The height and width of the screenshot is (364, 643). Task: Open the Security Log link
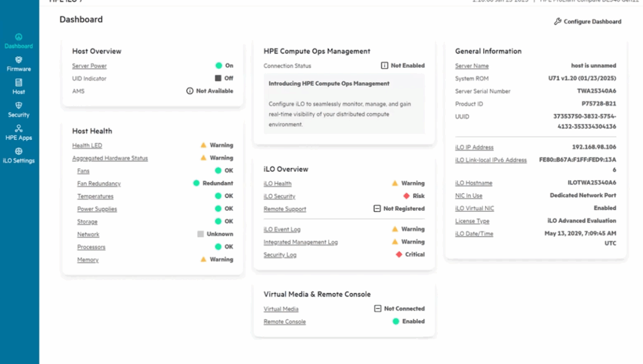point(280,255)
